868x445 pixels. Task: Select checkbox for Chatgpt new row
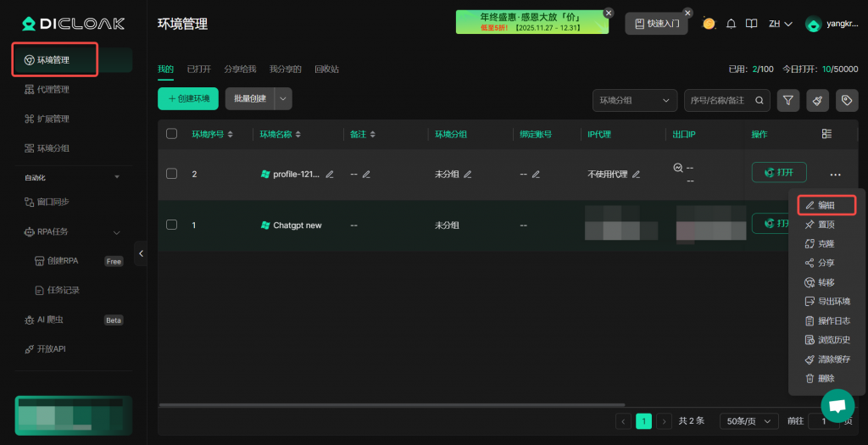(x=172, y=225)
